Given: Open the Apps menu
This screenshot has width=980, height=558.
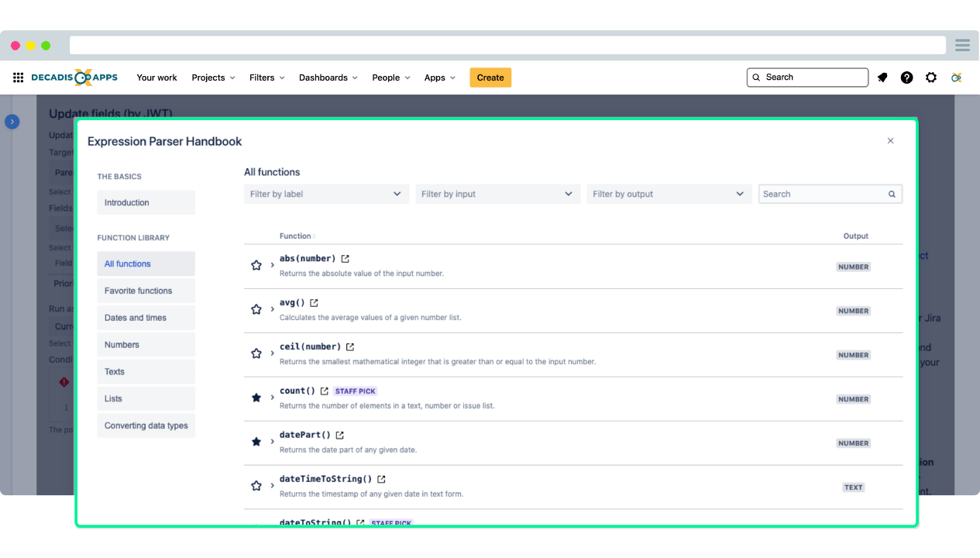Looking at the screenshot, I should [440, 77].
